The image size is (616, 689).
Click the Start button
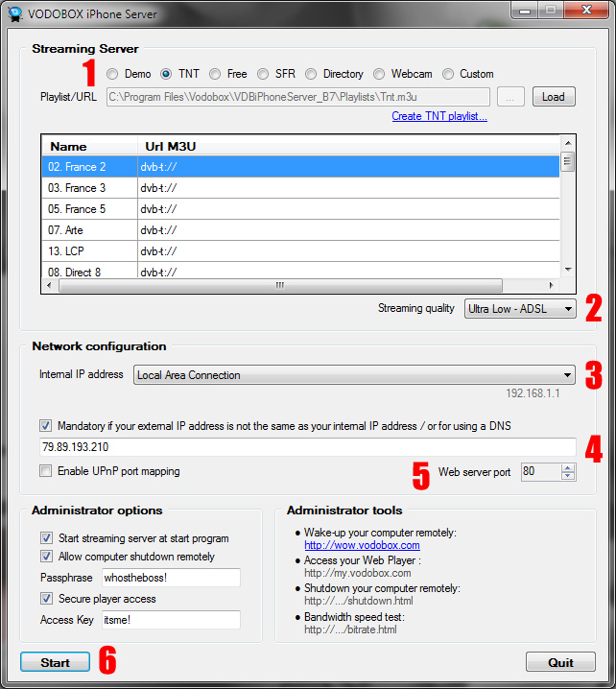click(55, 662)
